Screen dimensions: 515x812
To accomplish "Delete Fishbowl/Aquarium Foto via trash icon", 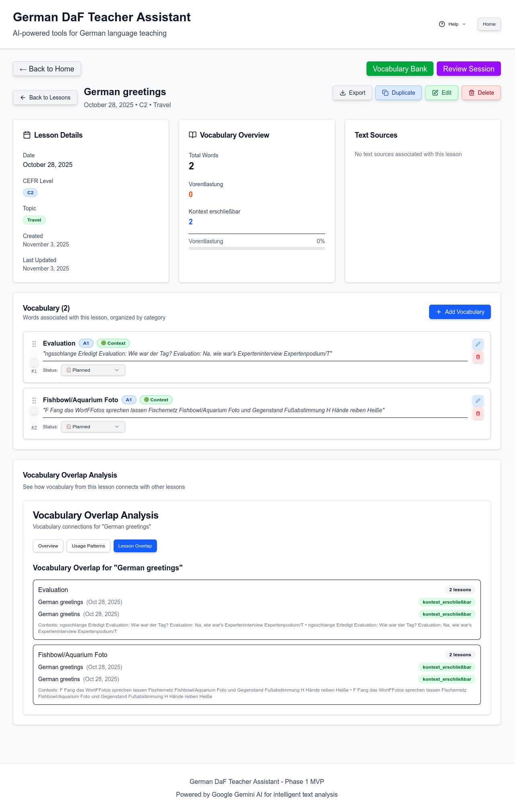I will pos(478,413).
